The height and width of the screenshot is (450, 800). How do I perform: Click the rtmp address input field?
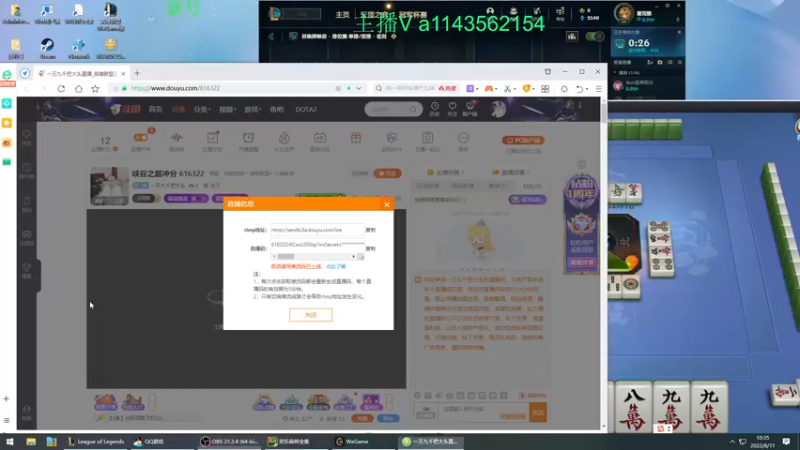[317, 230]
